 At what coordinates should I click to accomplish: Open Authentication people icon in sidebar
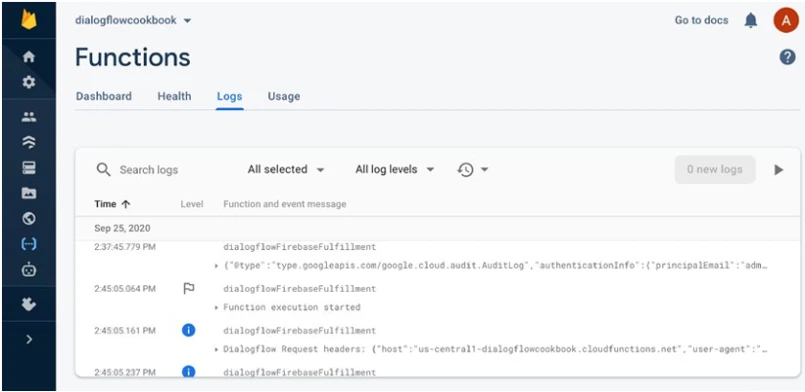29,117
